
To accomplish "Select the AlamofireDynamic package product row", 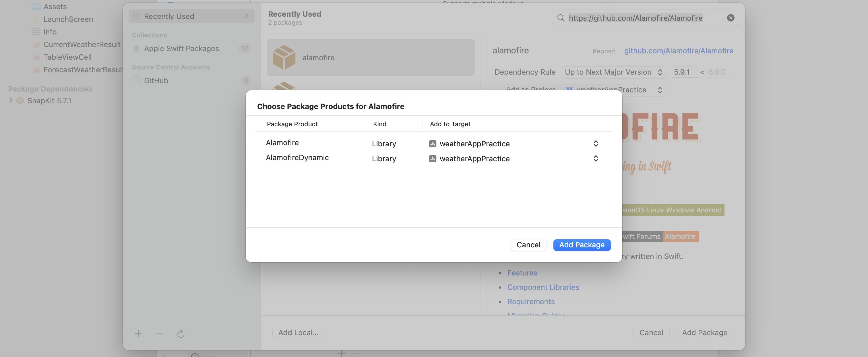I will pos(297,158).
